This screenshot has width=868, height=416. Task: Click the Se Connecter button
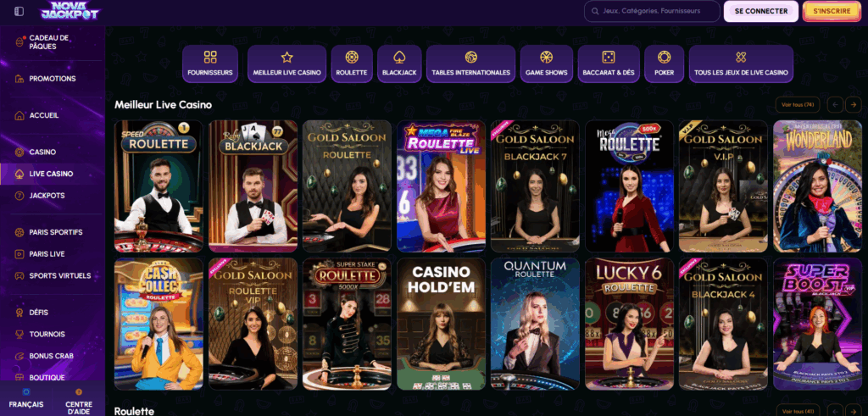tap(760, 11)
